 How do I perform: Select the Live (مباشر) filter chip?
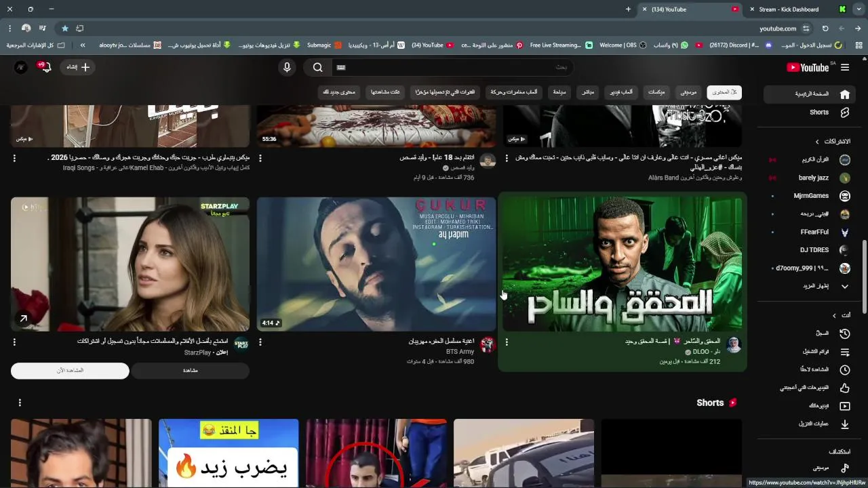tap(588, 92)
